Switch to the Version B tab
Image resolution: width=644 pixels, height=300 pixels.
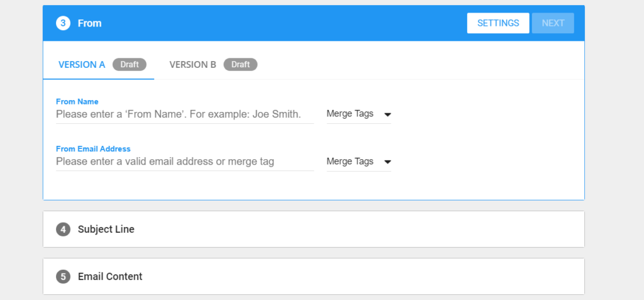click(213, 65)
